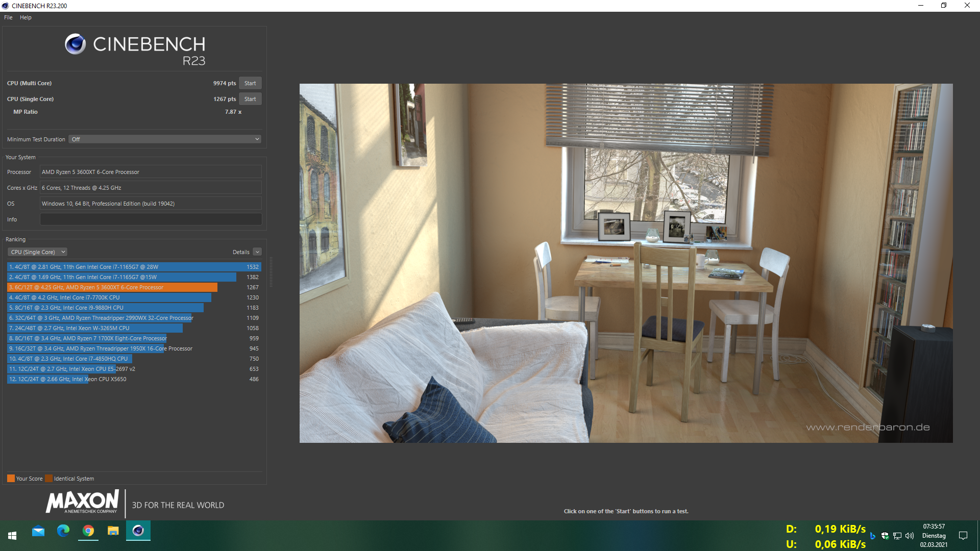Open Windows Start menu
Viewport: 980px width, 551px height.
point(12,535)
